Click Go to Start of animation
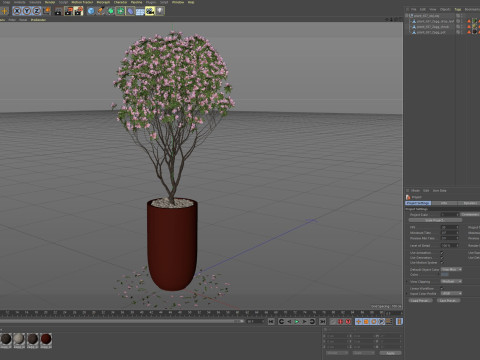The width and height of the screenshot is (480, 360). [x=271, y=322]
